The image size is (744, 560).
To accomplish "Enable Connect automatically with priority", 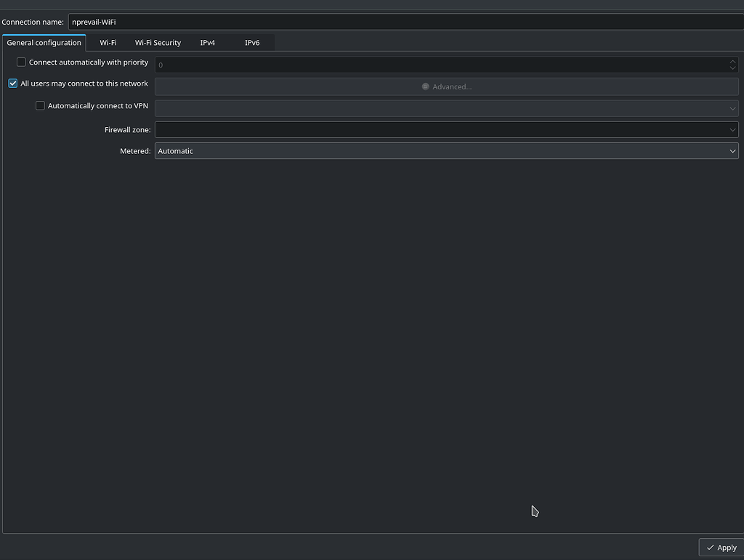I will (21, 62).
